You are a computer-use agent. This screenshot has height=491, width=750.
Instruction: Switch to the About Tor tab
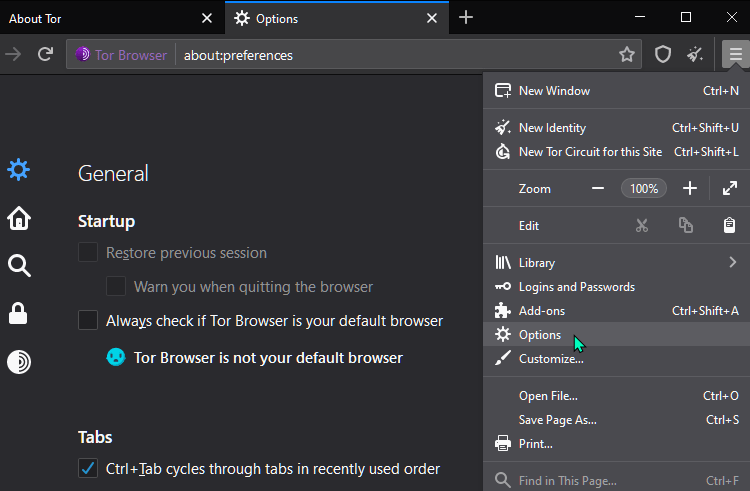pyautogui.click(x=112, y=18)
